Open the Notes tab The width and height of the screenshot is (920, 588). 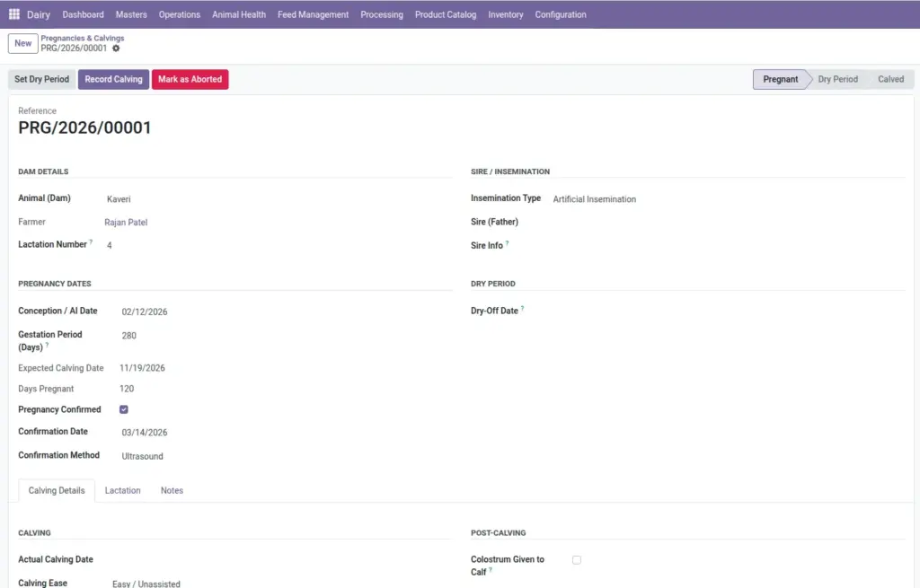(x=172, y=490)
